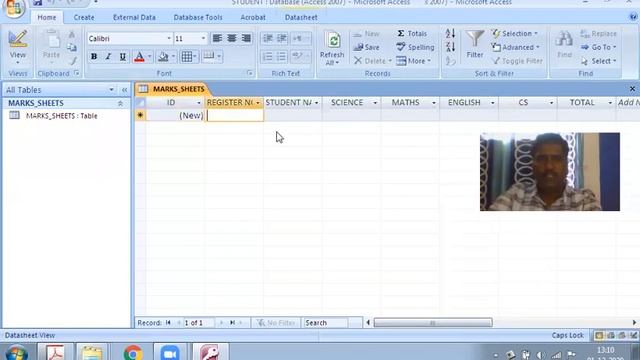
Task: Click the View button
Action: (18, 47)
